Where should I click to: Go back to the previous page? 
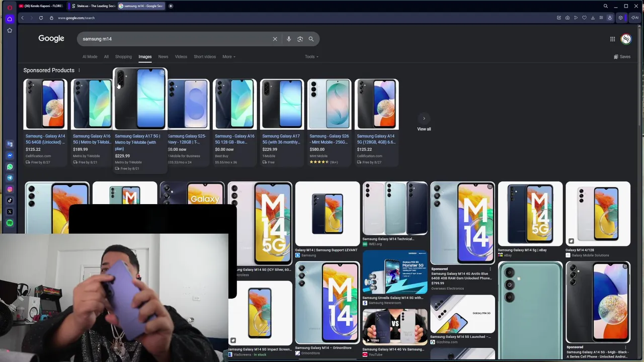pyautogui.click(x=22, y=18)
